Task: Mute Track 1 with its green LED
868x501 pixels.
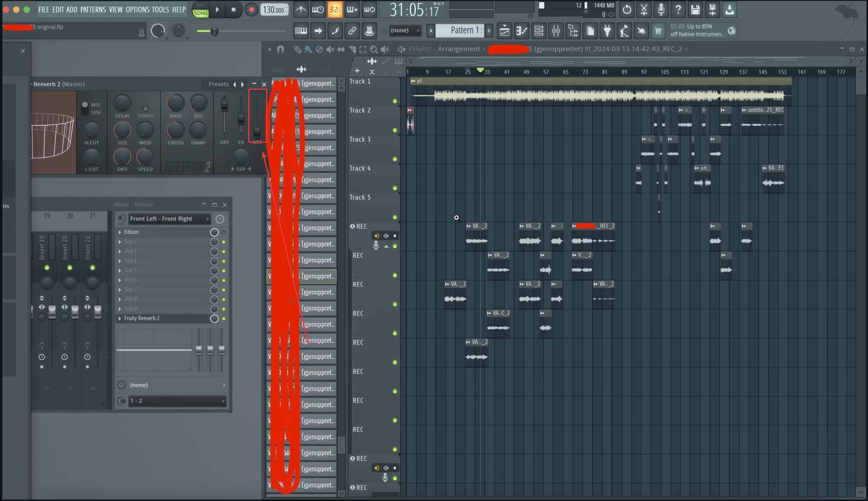Action: click(395, 101)
